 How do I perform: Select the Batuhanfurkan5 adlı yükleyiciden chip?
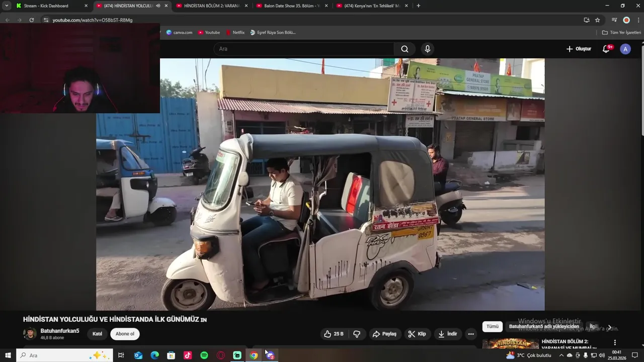point(544,326)
